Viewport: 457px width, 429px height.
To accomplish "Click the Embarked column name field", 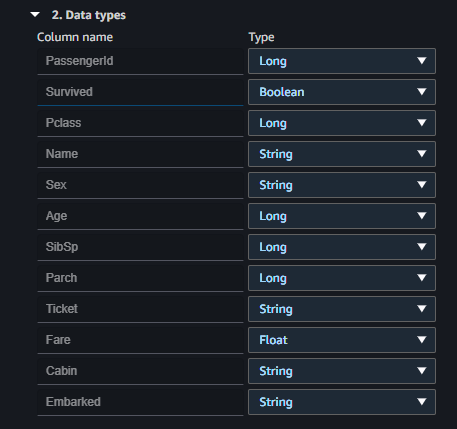I will tap(140, 402).
